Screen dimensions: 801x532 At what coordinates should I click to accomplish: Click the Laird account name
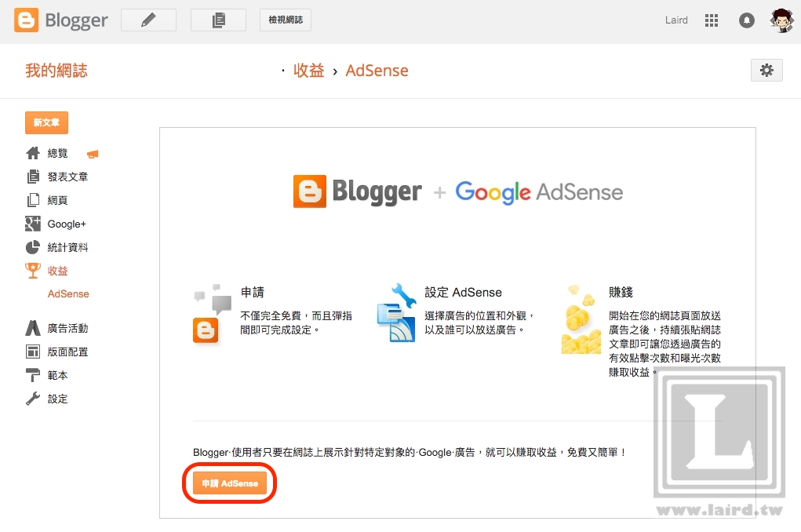tap(676, 20)
